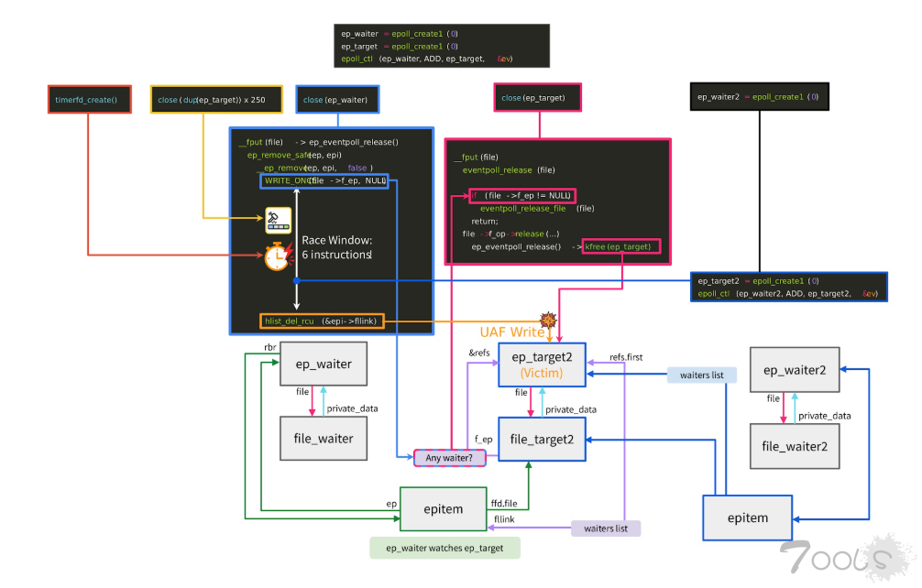Select the green-bordered epitem node
Image resolution: width=922 pixels, height=588 pixels.
(444, 509)
